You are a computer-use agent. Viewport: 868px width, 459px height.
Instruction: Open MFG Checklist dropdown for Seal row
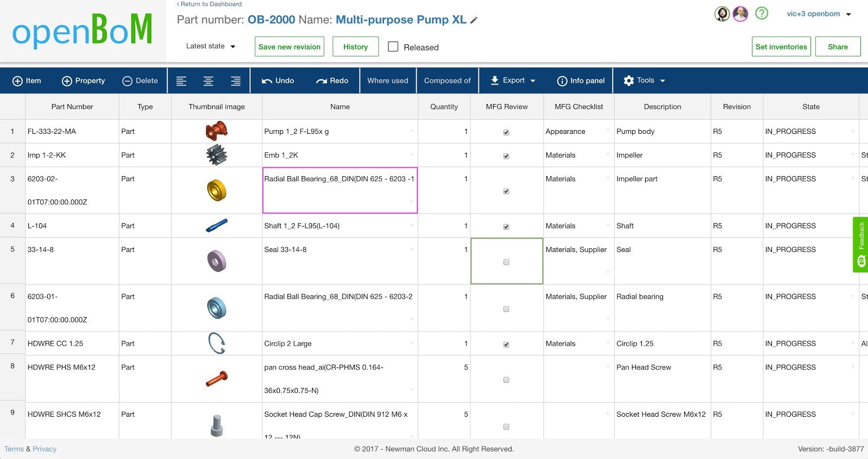click(608, 273)
